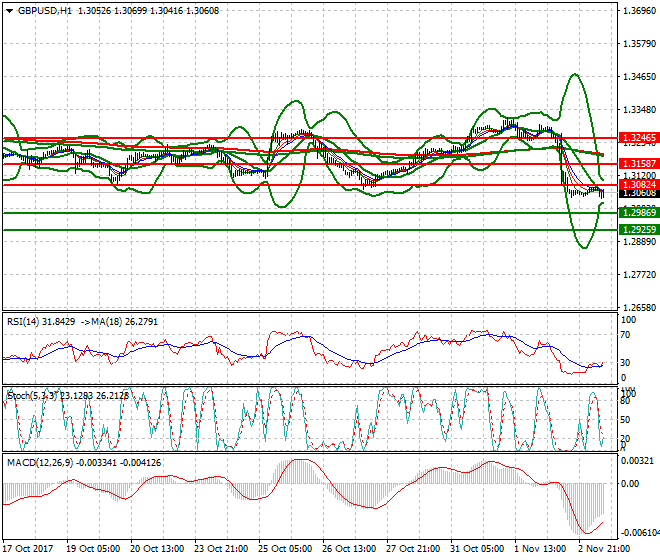Click the 1.34650 price scale value
The height and width of the screenshot is (560, 660).
pyautogui.click(x=639, y=77)
